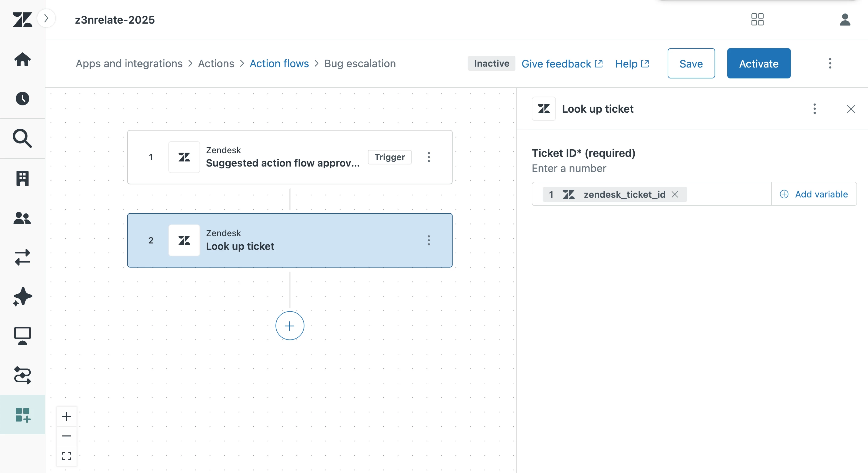Open the Home icon in sidebar
The height and width of the screenshot is (473, 868).
coord(22,59)
